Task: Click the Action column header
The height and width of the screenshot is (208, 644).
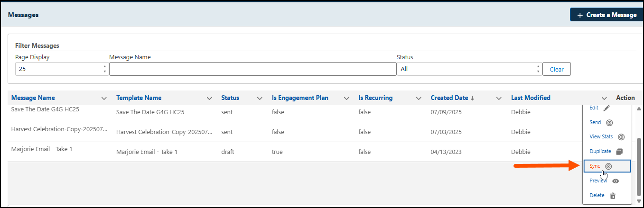Action: coord(625,98)
